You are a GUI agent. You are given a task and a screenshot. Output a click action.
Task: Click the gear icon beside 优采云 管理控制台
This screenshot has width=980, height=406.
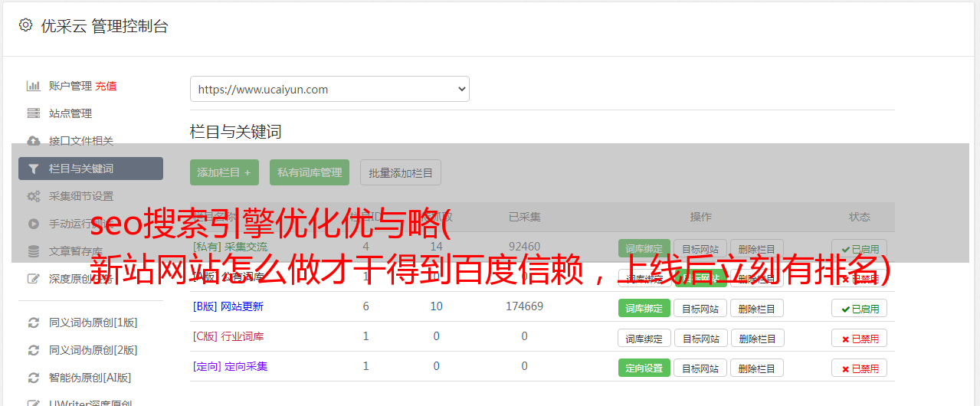tap(25, 25)
